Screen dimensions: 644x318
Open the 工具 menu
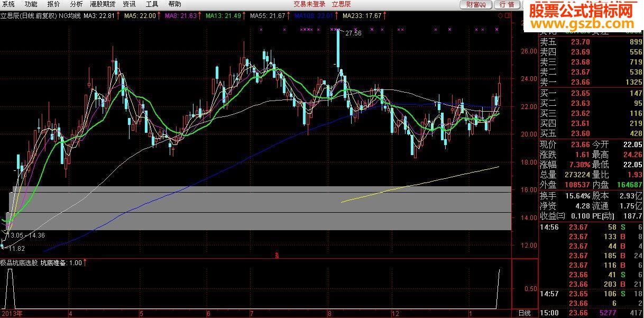coord(152,4)
